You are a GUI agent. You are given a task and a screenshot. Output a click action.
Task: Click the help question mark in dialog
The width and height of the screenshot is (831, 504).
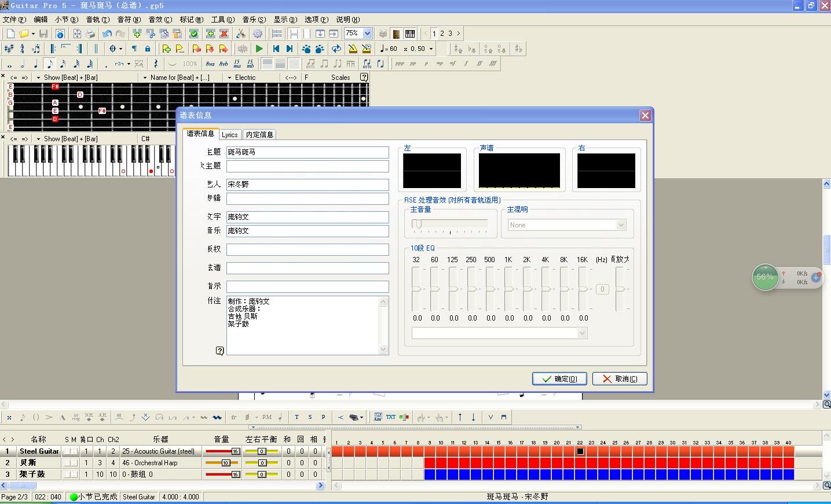[x=219, y=351]
